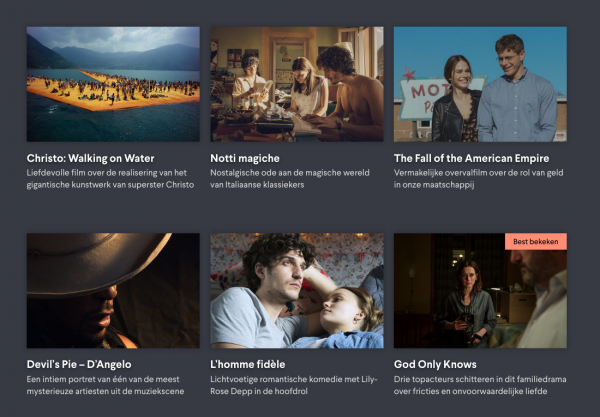Open the Christo: Walking on Water thumbnail
This screenshot has width=600, height=417.
pos(113,84)
